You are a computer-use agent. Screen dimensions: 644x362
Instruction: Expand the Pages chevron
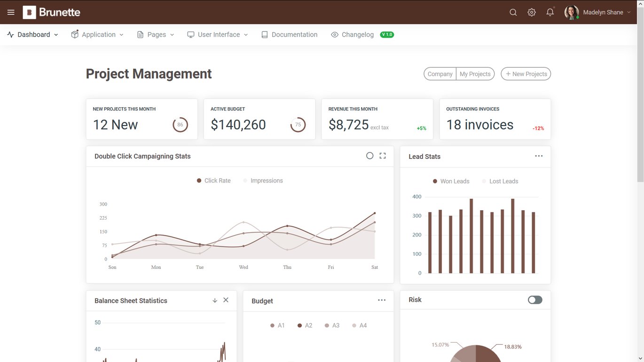click(172, 35)
